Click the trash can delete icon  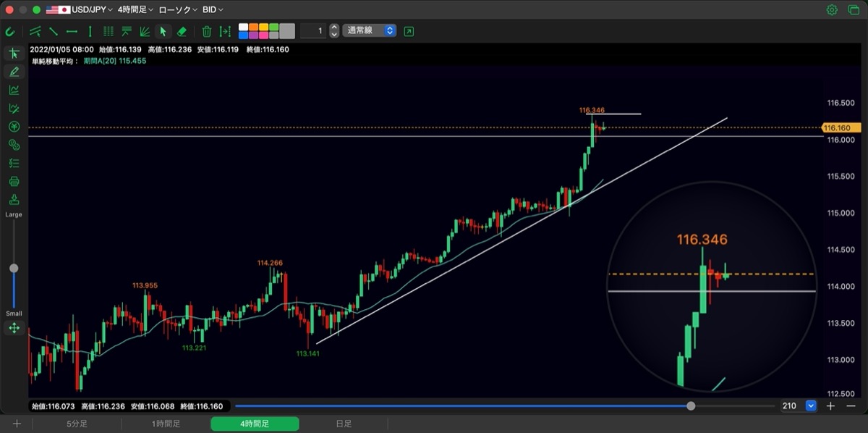[207, 31]
